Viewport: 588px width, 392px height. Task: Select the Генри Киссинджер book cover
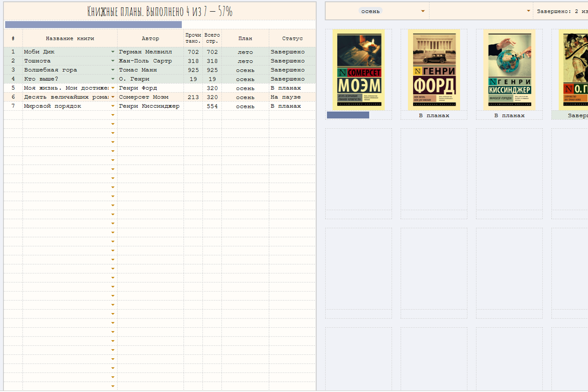click(x=509, y=70)
